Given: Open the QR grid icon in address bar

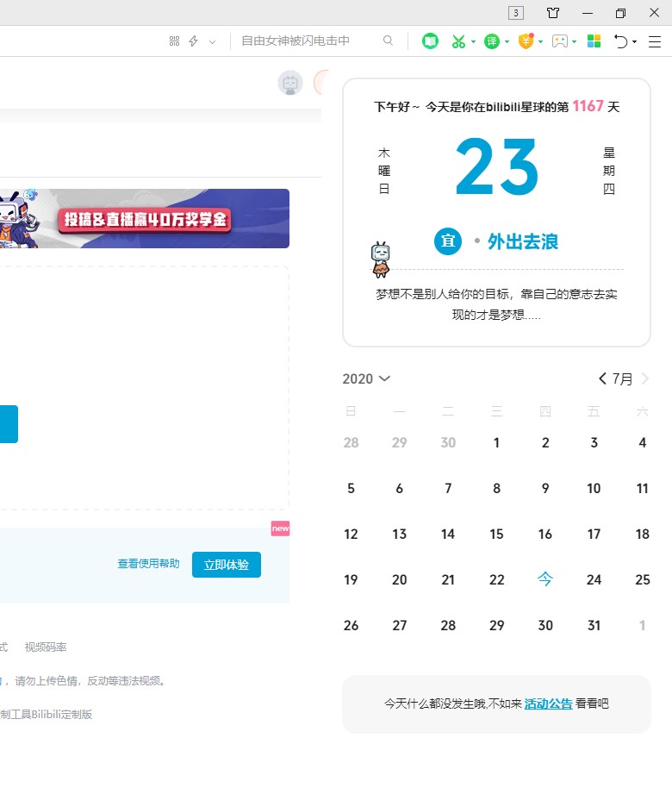Looking at the screenshot, I should (x=174, y=41).
